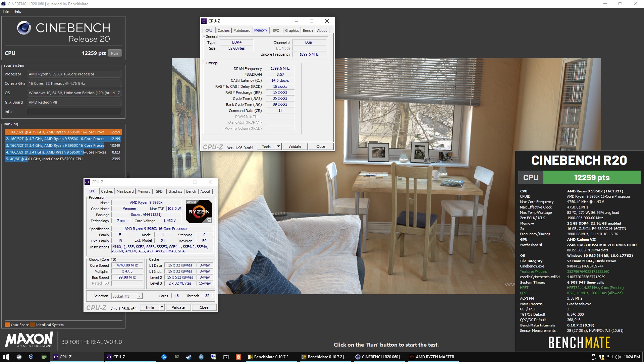Open the network tray icon
Viewport: 644px width, 362px height.
(x=609, y=357)
